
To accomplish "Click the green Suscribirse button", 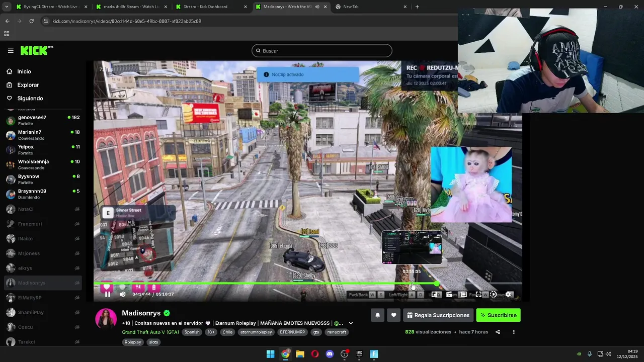I will (498, 315).
